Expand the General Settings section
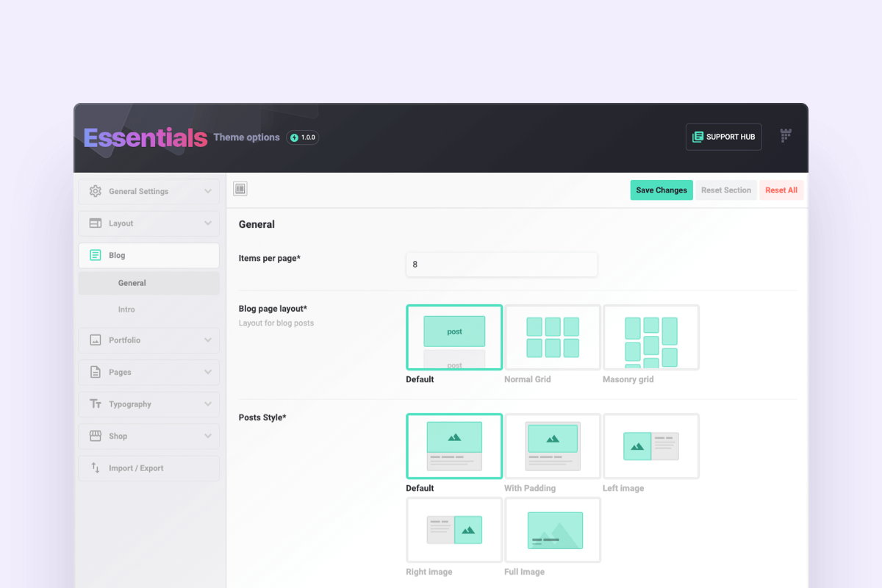This screenshot has width=882, height=588. (209, 191)
